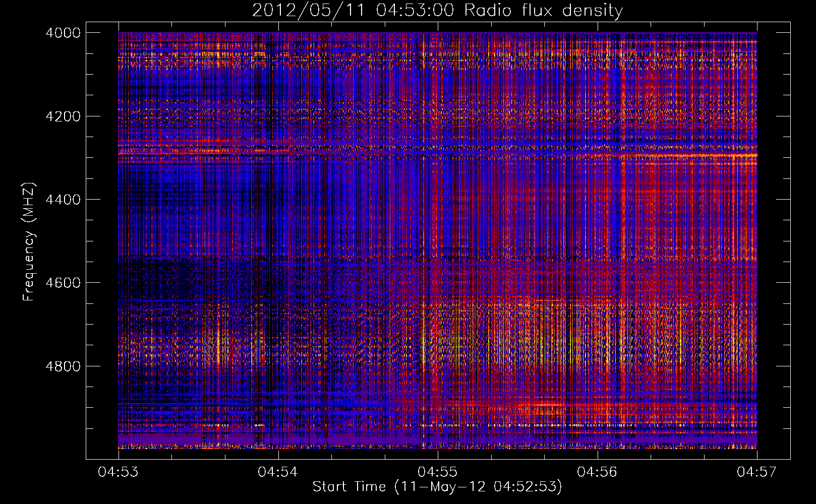Click the '04:55' time tick label
This screenshot has width=816, height=504.
(438, 472)
